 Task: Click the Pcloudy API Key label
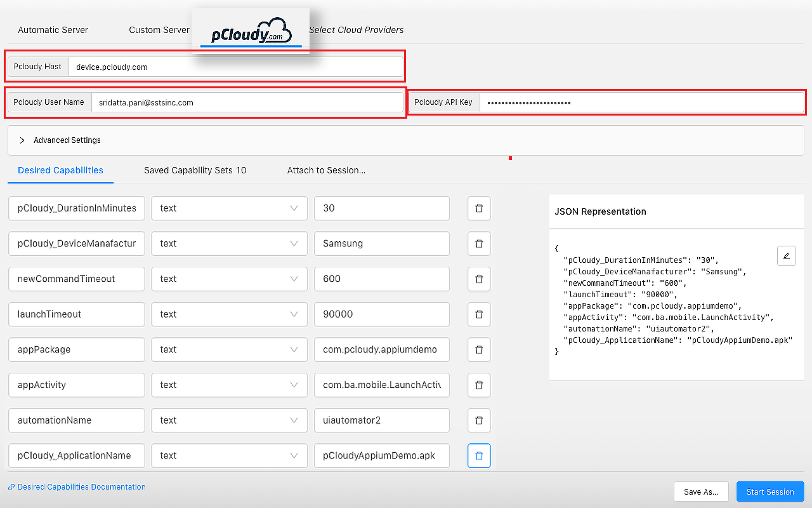pyautogui.click(x=443, y=102)
